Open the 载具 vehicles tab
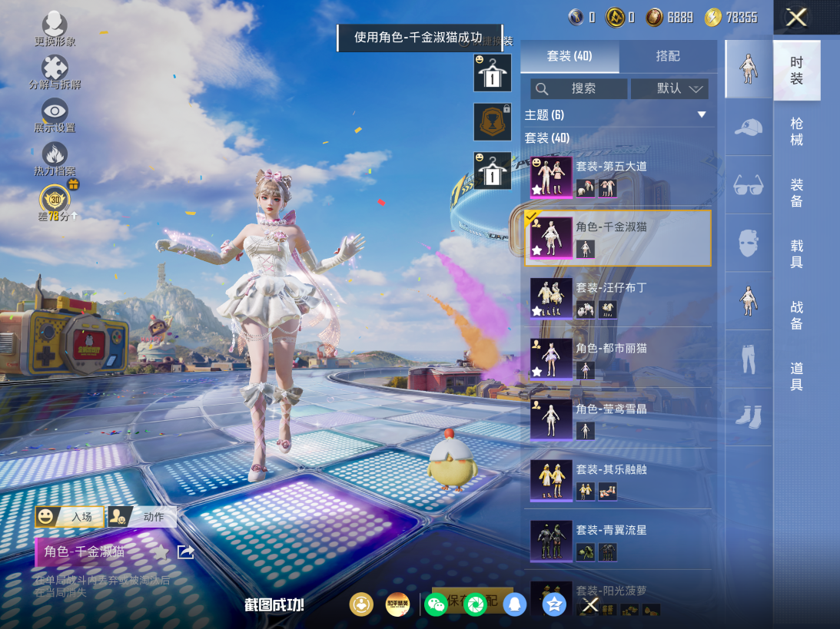 pos(797,254)
